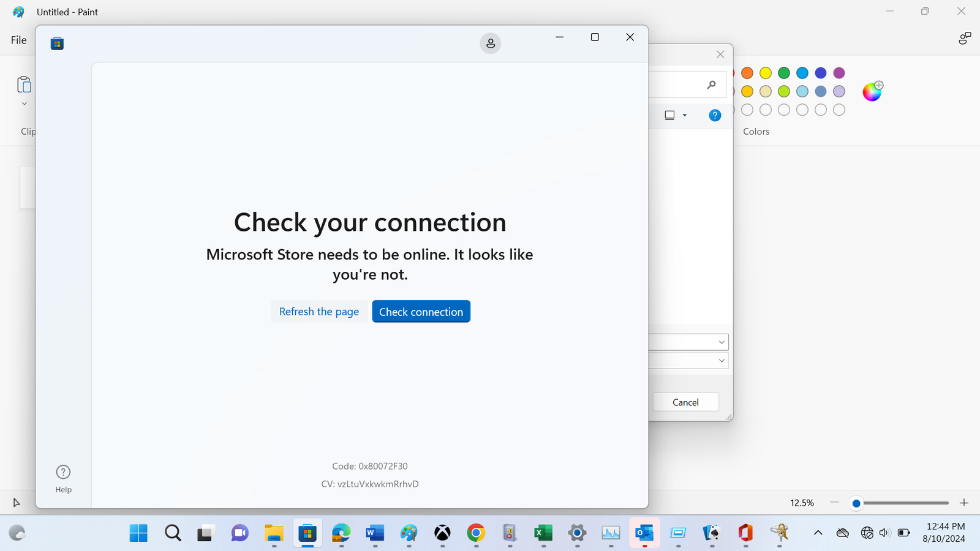Click the zoom slider handle
The width and height of the screenshot is (980, 551).
click(856, 503)
